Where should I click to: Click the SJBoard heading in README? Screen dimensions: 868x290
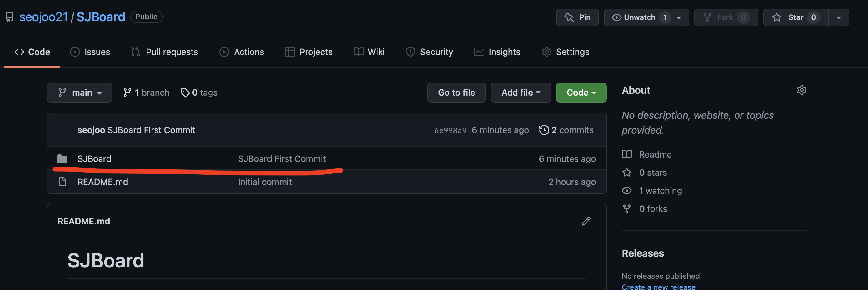(x=106, y=260)
